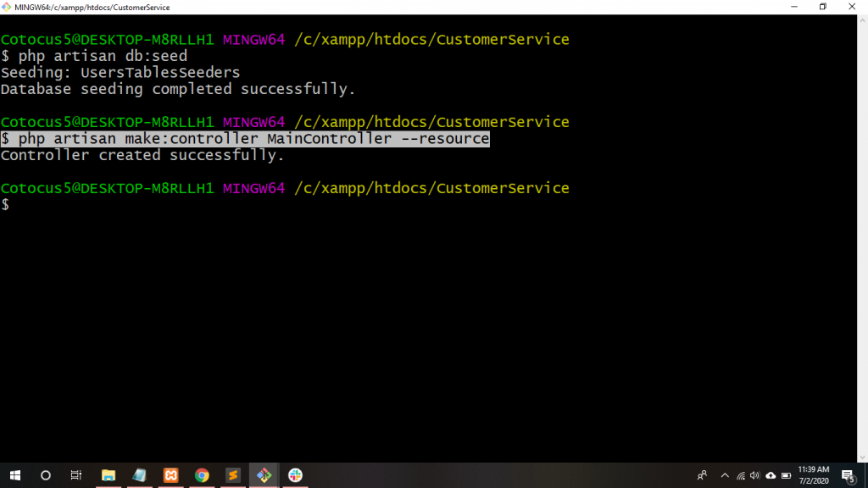This screenshot has height=488, width=868.
Task: Open the cloud upload tray icon
Action: coord(771,475)
